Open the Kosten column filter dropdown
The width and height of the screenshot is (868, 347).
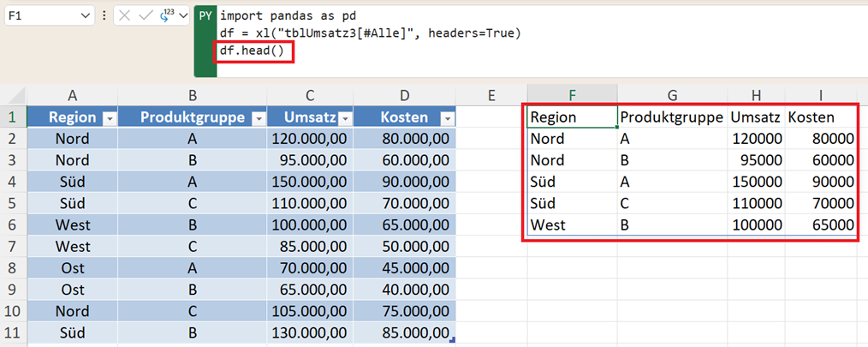click(x=446, y=118)
